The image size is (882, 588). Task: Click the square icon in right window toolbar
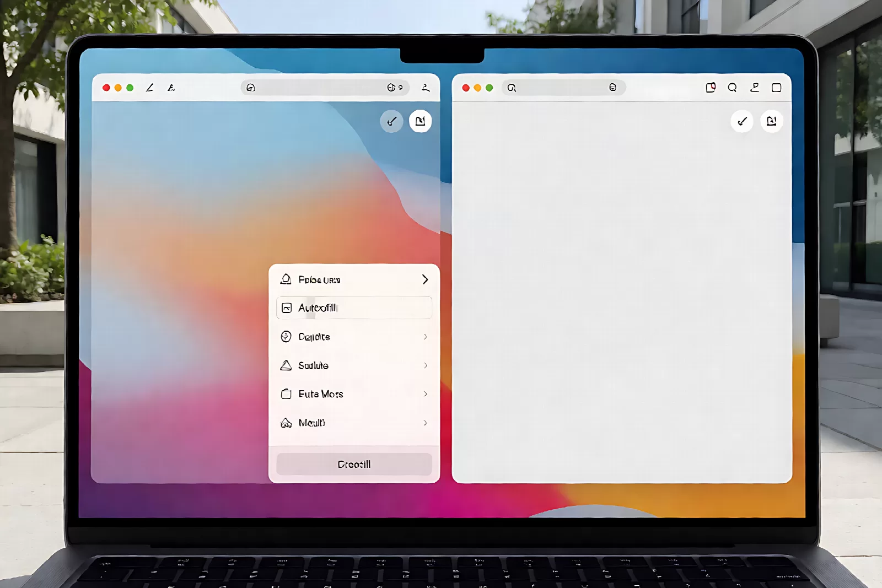[776, 88]
